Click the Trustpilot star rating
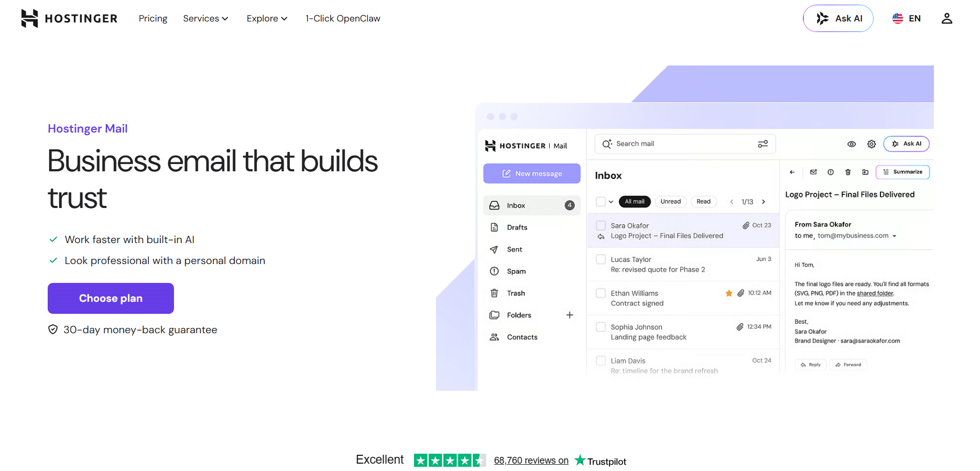This screenshot has height=471, width=980. (450, 461)
